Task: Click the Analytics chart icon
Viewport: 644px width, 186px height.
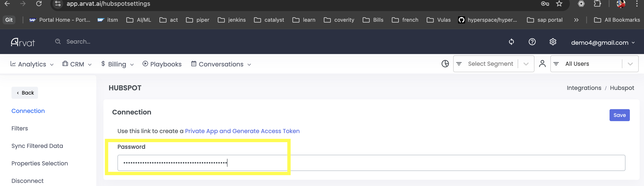Action: (x=13, y=64)
